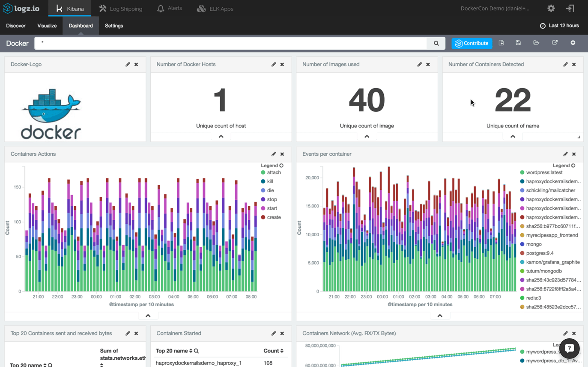Collapse the Containers Actions panel

148,315
